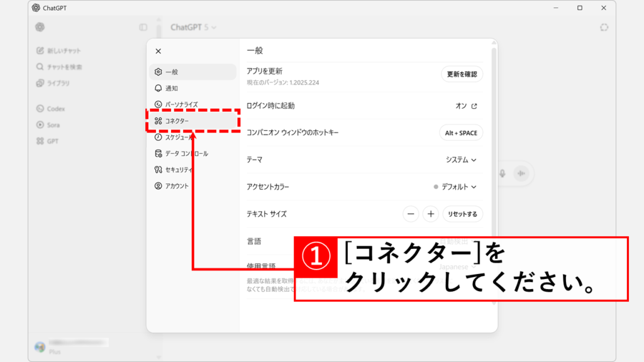Click the voice mode waveform button

tap(521, 173)
